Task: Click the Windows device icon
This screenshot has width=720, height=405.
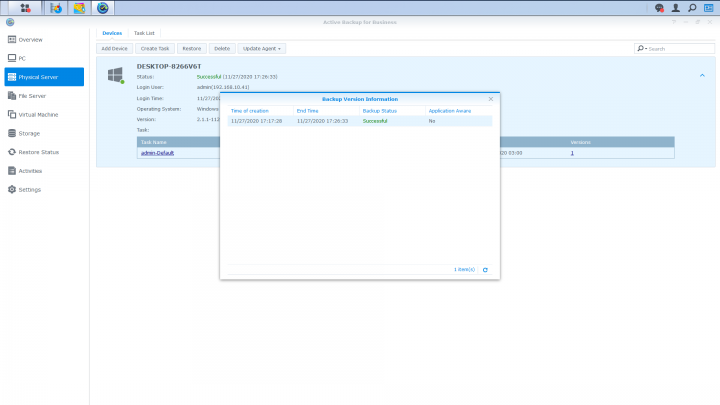Action: 116,75
